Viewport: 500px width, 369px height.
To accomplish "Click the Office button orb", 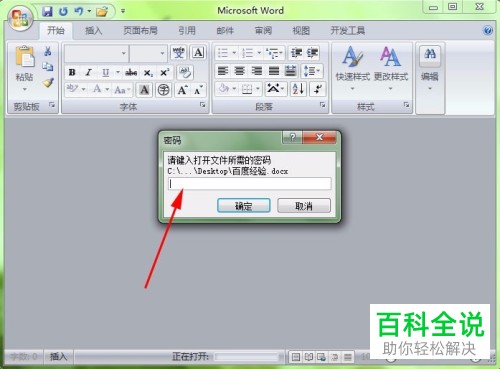I will pyautogui.click(x=19, y=17).
